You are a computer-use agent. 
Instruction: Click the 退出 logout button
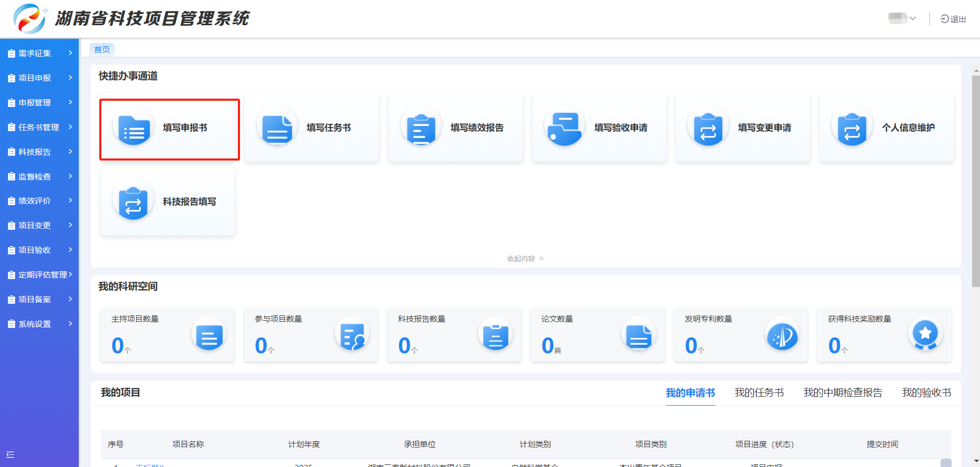[x=953, y=19]
